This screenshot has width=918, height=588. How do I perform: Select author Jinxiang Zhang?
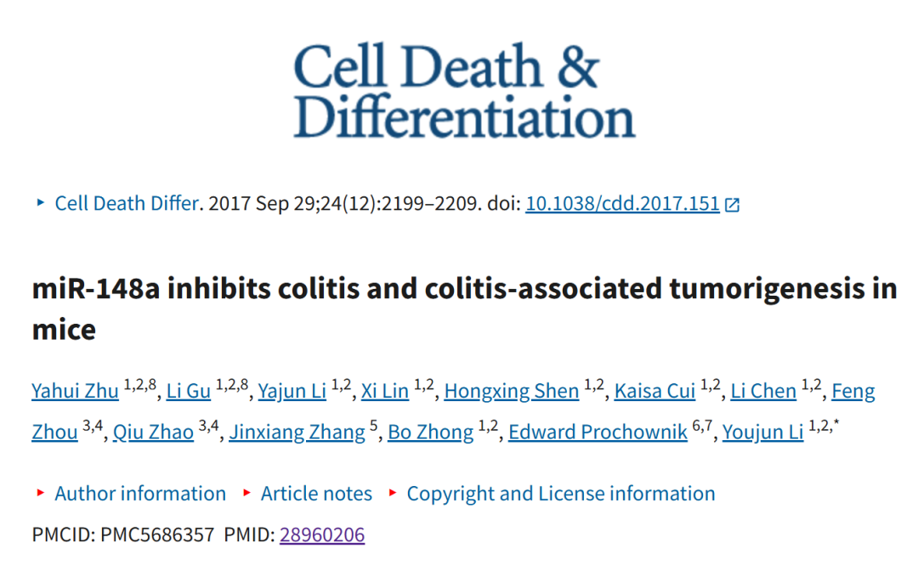pos(297,432)
